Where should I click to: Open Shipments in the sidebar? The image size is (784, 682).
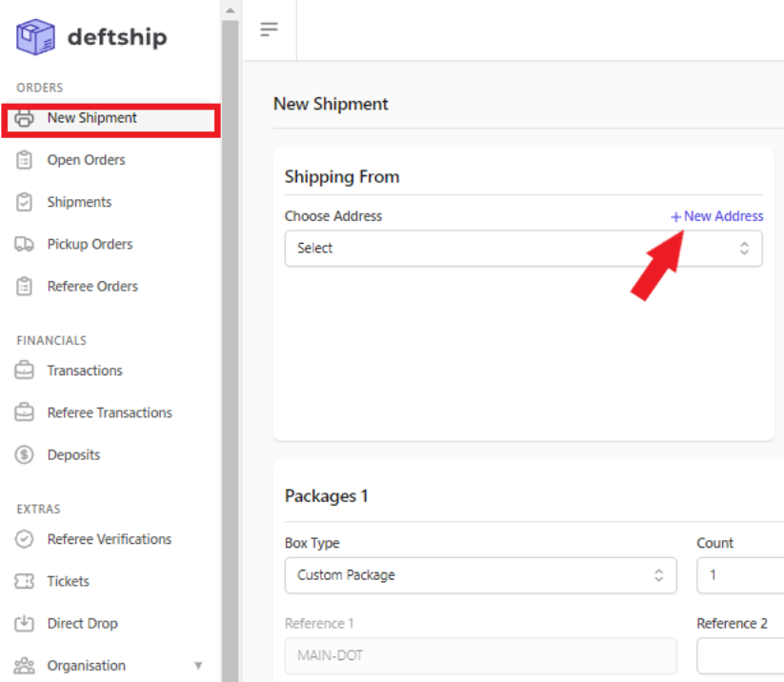pyautogui.click(x=79, y=202)
